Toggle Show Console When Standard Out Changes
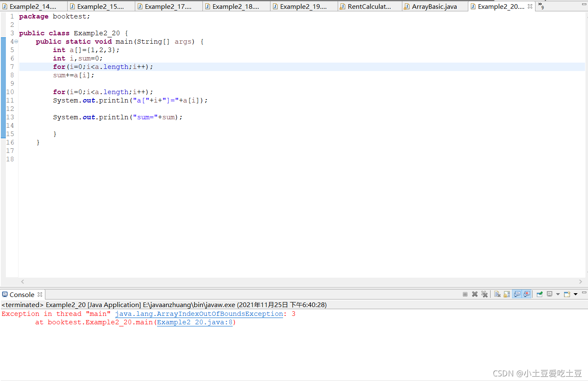Screen dimensions: 588x381 click(x=517, y=294)
